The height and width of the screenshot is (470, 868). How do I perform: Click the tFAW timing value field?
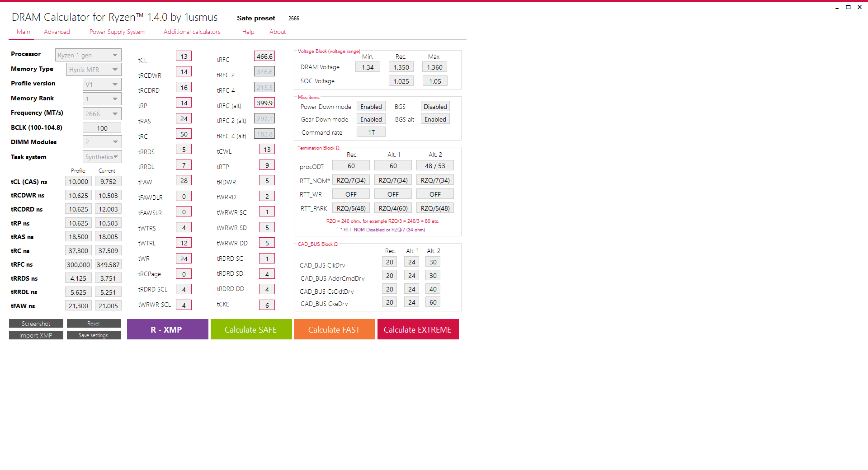point(184,181)
